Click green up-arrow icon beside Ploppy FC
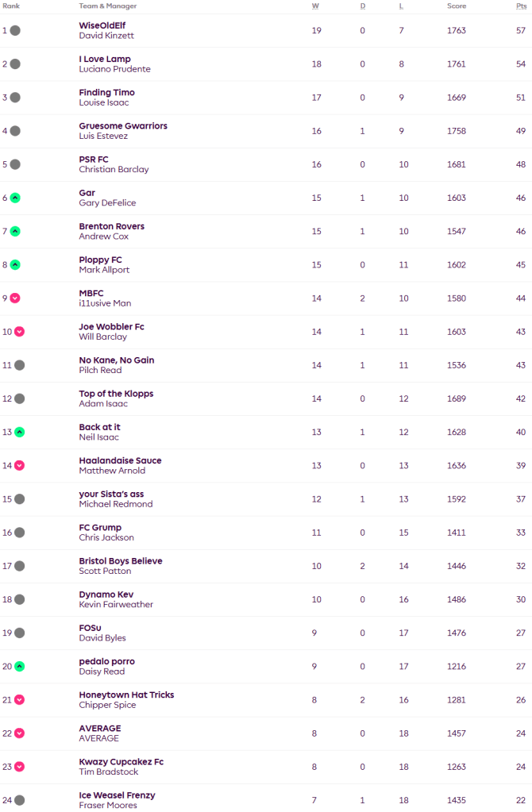532x812 pixels. (15, 265)
